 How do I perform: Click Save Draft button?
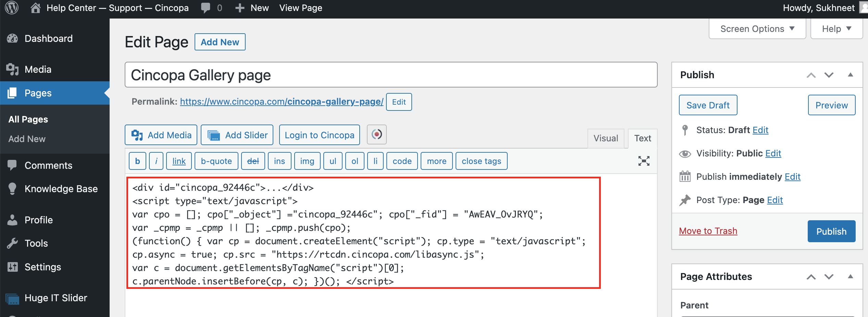click(x=708, y=105)
